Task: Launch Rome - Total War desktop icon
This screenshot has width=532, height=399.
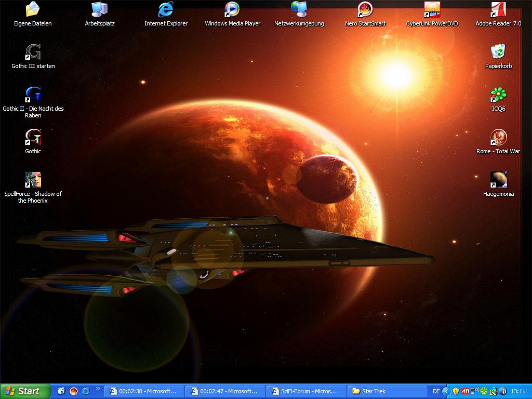Action: [x=498, y=138]
